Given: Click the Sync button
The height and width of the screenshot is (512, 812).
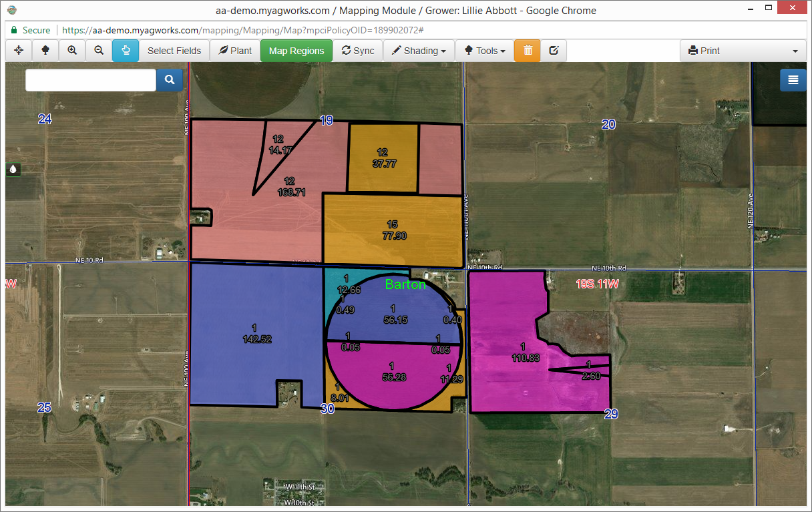Looking at the screenshot, I should 358,50.
